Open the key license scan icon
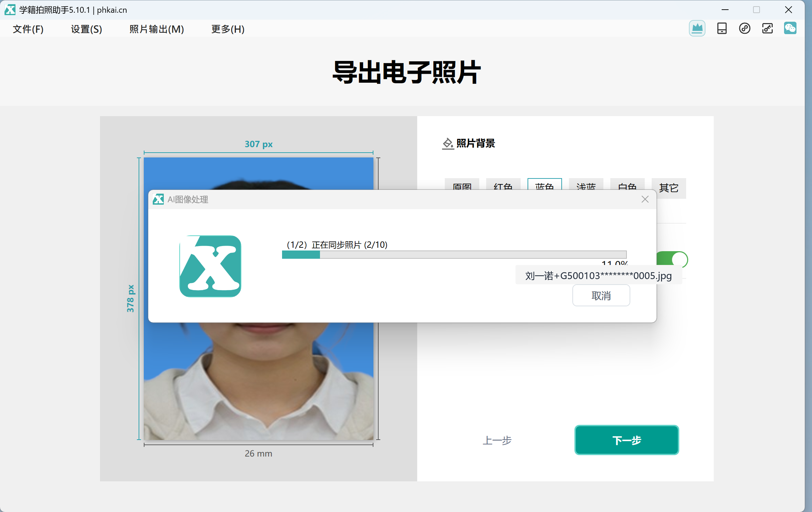812x512 pixels. pos(767,28)
